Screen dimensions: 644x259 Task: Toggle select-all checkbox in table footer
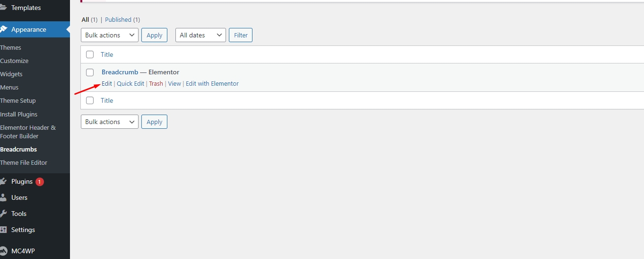pyautogui.click(x=90, y=100)
